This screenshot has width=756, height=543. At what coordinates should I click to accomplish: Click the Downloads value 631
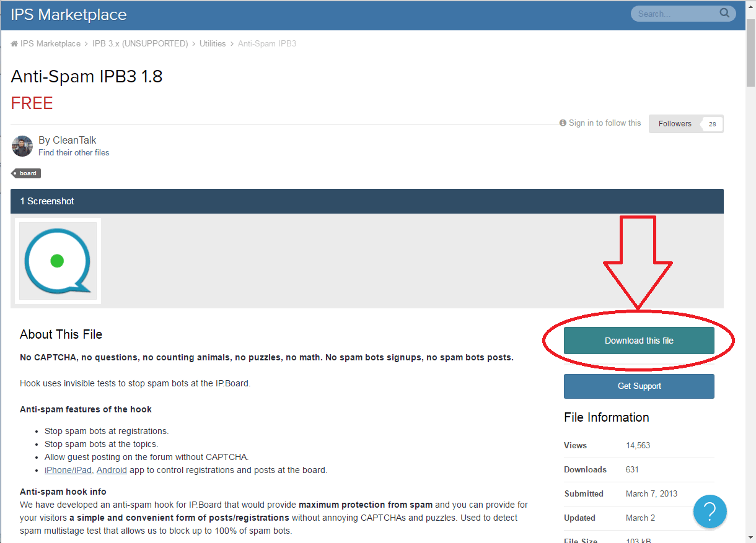pyautogui.click(x=632, y=470)
